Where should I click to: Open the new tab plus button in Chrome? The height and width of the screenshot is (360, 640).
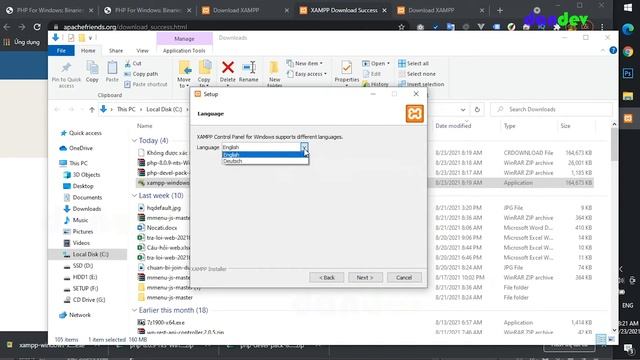[x=500, y=11]
